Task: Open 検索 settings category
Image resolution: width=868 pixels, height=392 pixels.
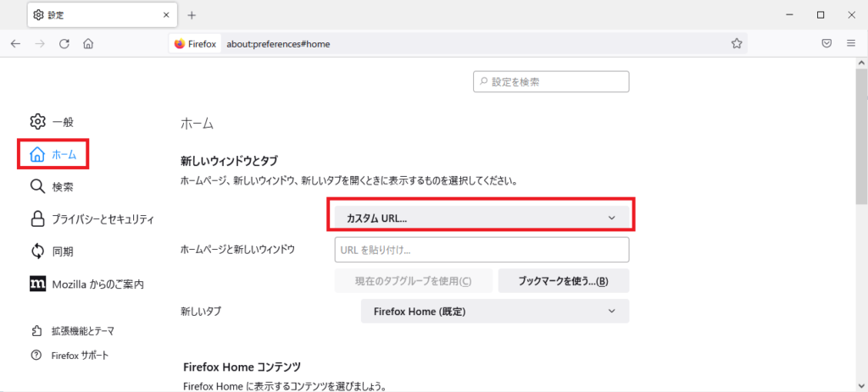Action: click(52, 187)
